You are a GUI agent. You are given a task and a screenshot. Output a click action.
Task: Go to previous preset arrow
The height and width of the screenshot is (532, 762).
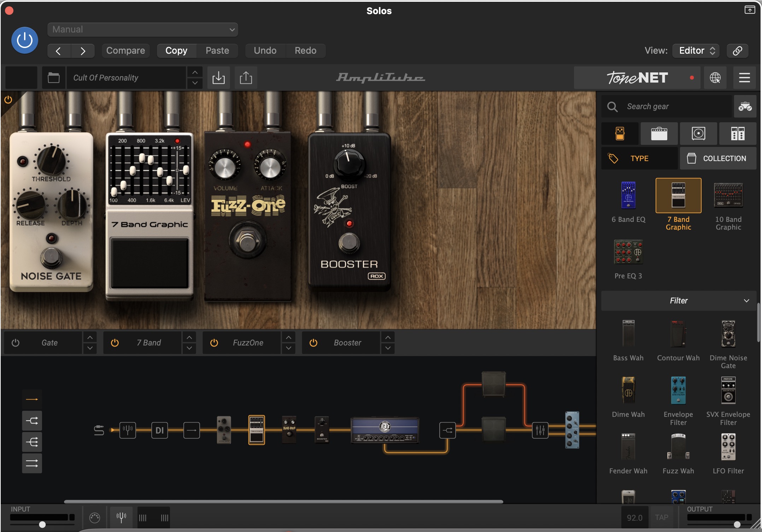59,51
